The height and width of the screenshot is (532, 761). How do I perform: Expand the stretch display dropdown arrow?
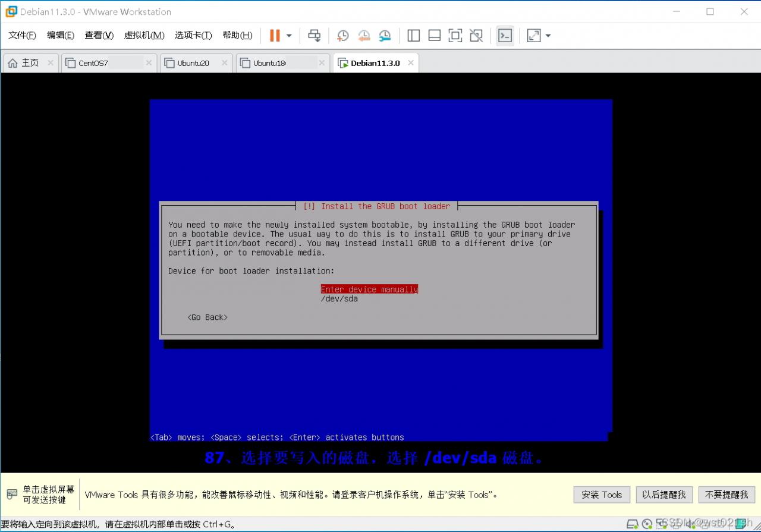tap(548, 36)
